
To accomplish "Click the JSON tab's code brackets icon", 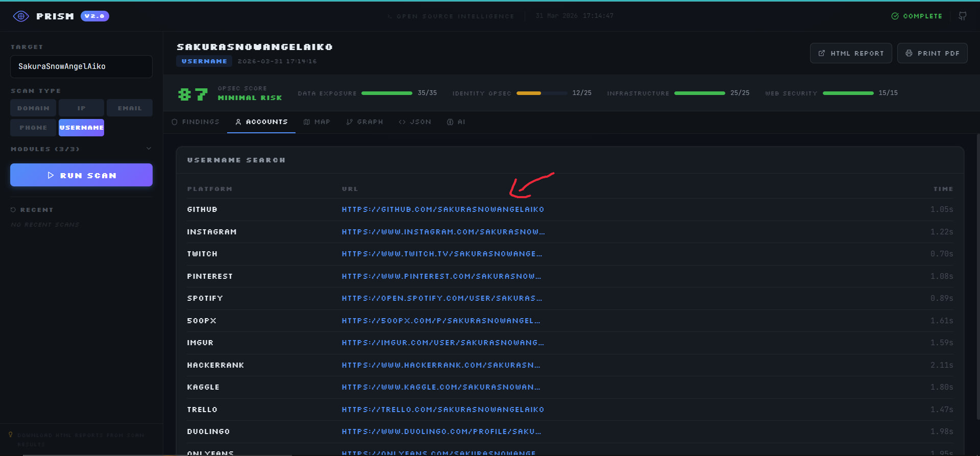I will click(x=402, y=122).
